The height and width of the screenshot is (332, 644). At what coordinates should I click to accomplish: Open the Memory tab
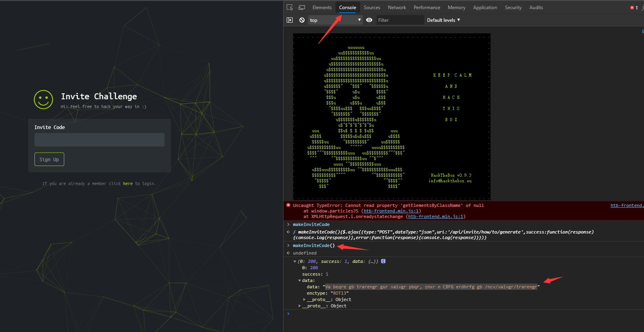pos(457,8)
